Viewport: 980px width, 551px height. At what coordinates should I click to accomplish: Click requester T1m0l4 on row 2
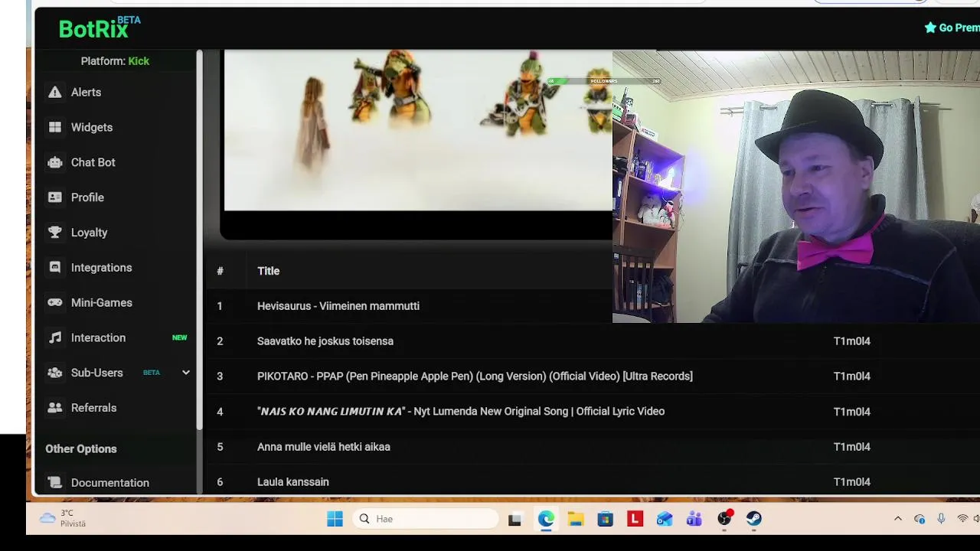(x=851, y=341)
